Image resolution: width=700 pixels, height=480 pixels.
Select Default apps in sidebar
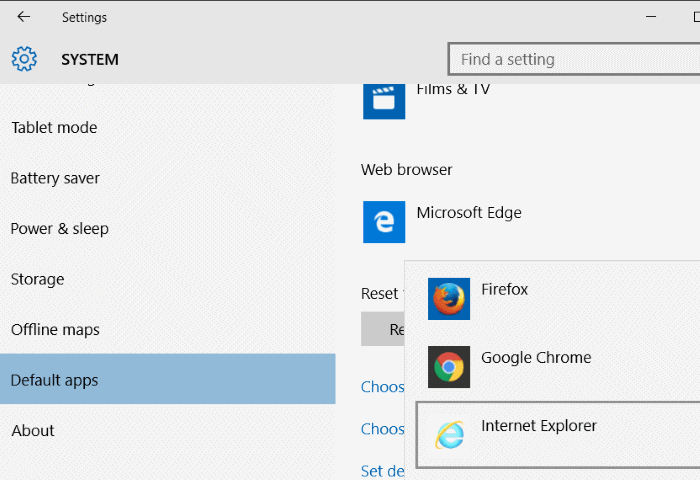point(167,379)
